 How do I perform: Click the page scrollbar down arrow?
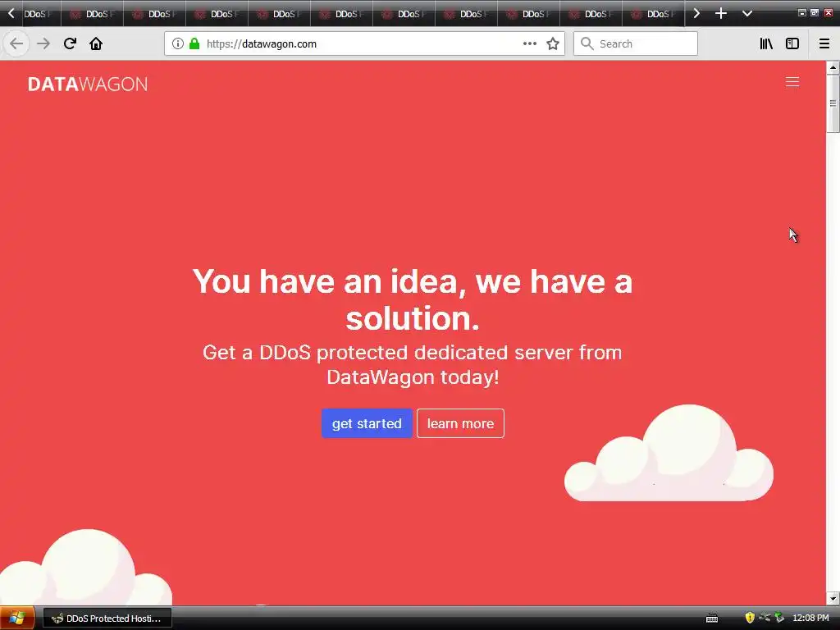tap(833, 598)
